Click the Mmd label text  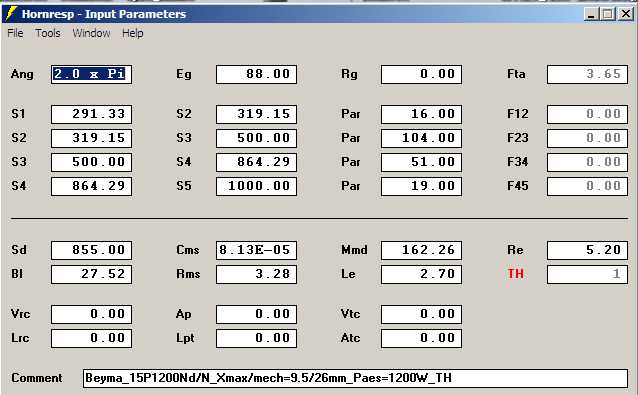(354, 250)
